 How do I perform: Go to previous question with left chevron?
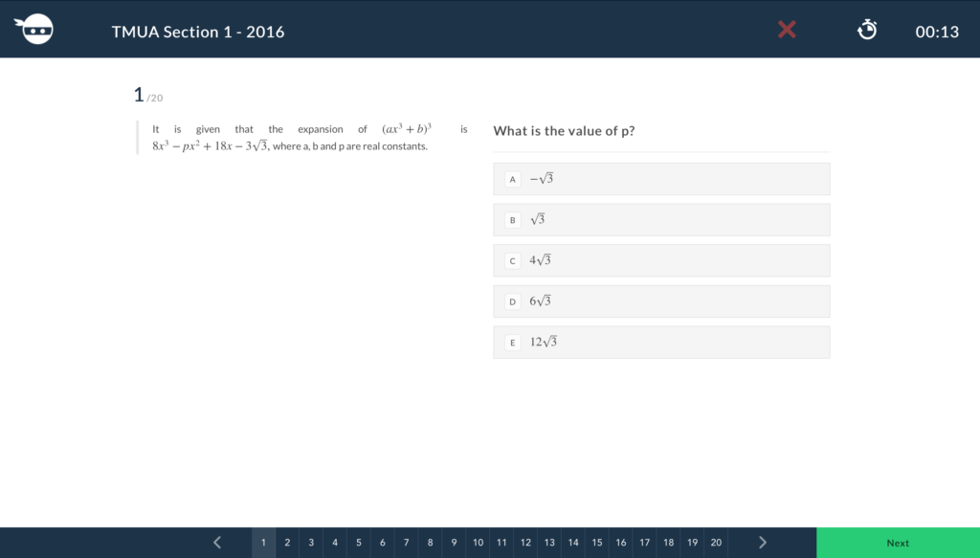pos(217,543)
